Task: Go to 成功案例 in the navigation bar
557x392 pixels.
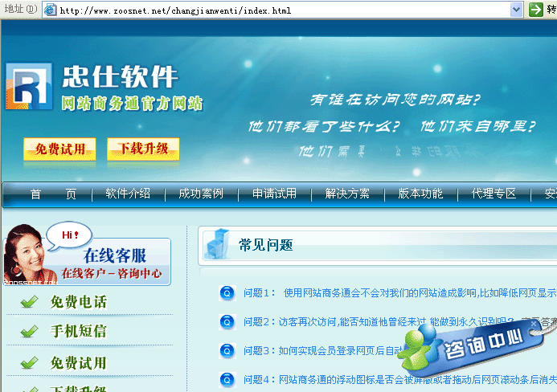Action: (x=201, y=194)
